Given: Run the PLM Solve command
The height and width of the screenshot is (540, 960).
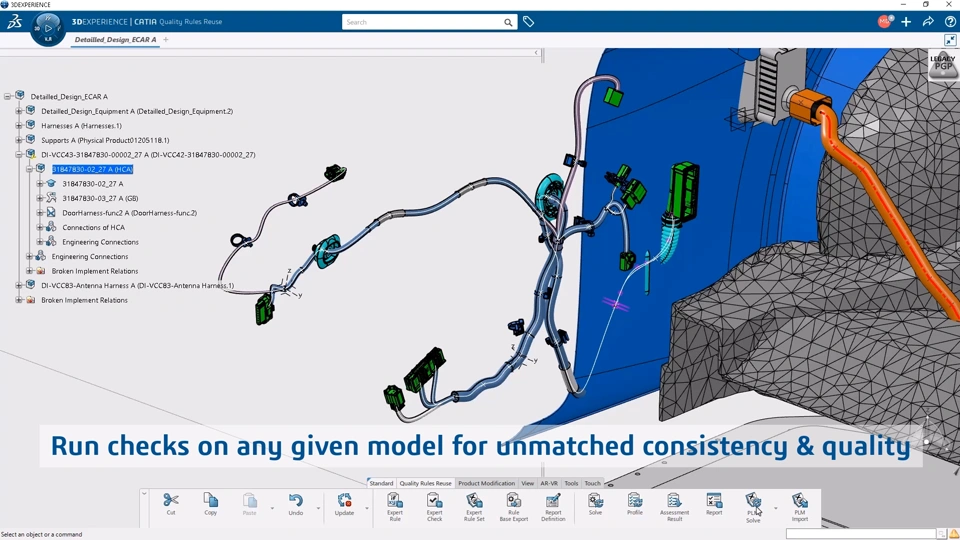Looking at the screenshot, I should pos(753,507).
